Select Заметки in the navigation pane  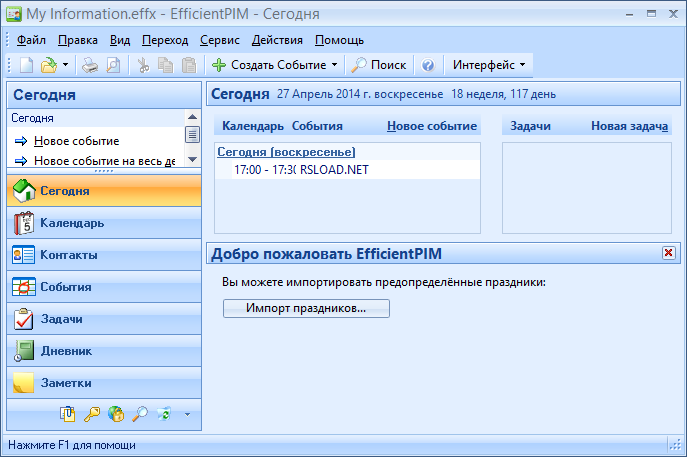(x=104, y=383)
